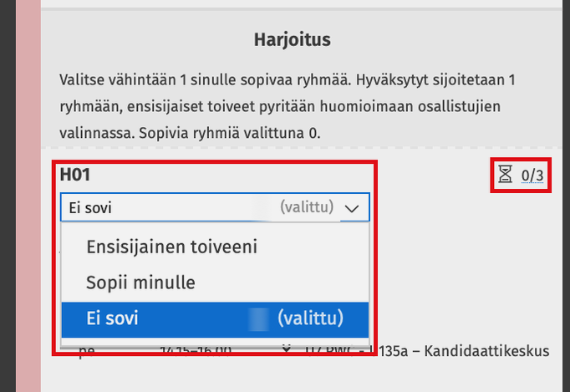The height and width of the screenshot is (392, 570).
Task: Choose the 'Sopii minulle' option
Action: click(140, 283)
